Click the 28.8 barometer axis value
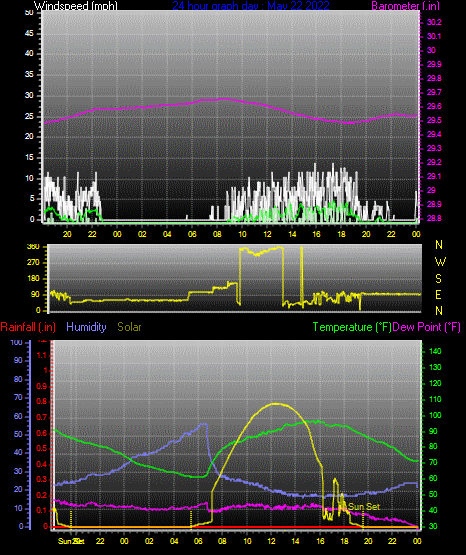Image resolution: width=466 pixels, height=555 pixels. [434, 218]
